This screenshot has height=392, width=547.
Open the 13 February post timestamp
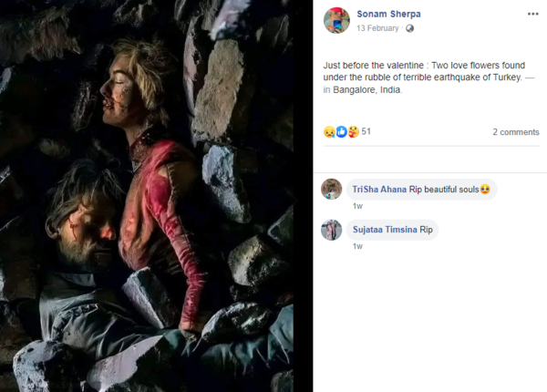(x=377, y=28)
